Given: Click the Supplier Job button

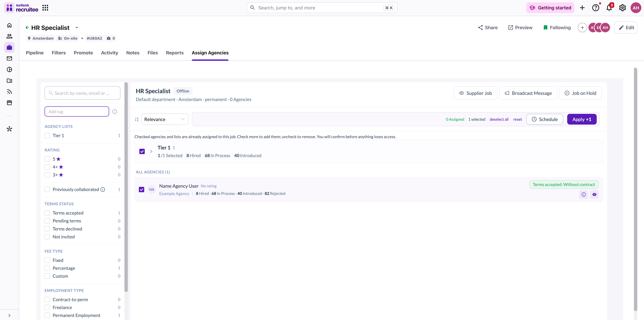Looking at the screenshot, I should click(475, 93).
